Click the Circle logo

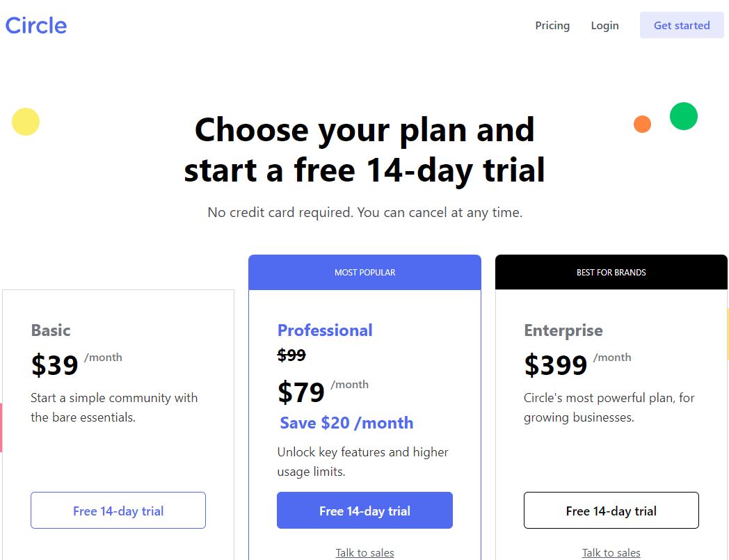click(35, 26)
